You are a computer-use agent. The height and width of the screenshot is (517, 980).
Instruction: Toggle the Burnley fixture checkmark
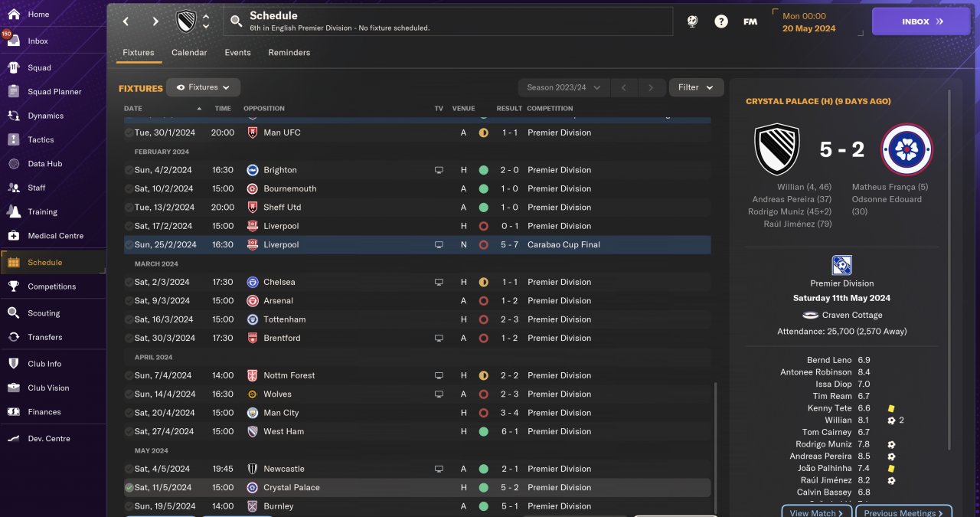coord(129,506)
